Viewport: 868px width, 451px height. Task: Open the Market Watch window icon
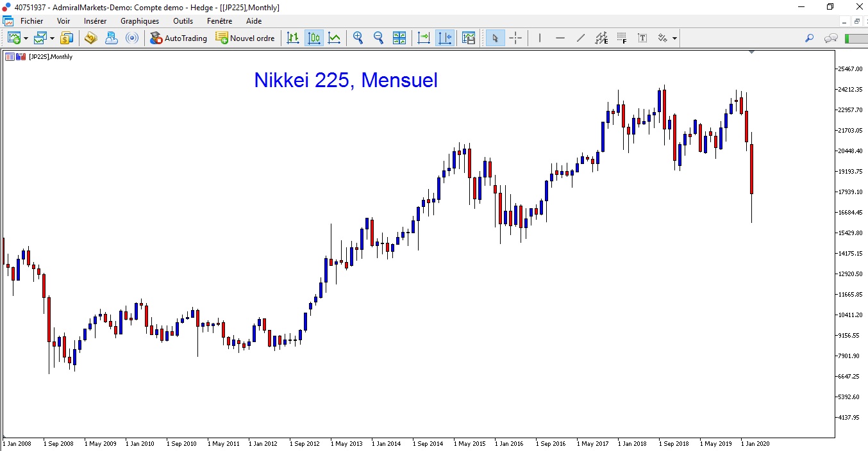coord(67,38)
